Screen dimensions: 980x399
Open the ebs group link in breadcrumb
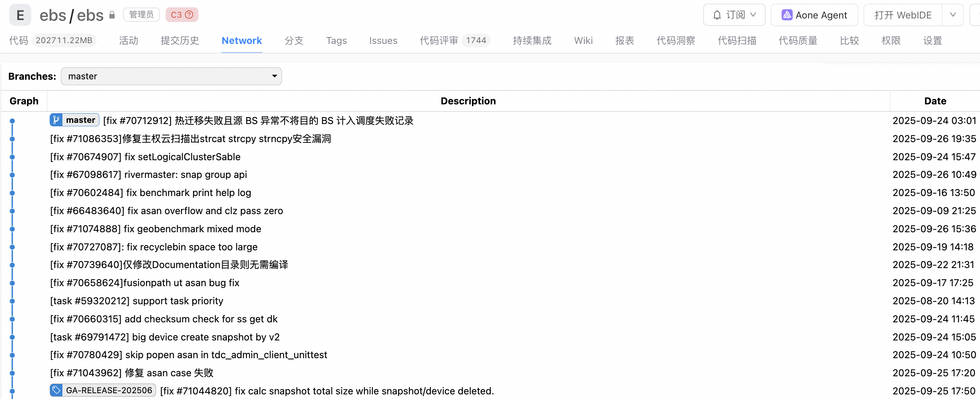[x=53, y=15]
